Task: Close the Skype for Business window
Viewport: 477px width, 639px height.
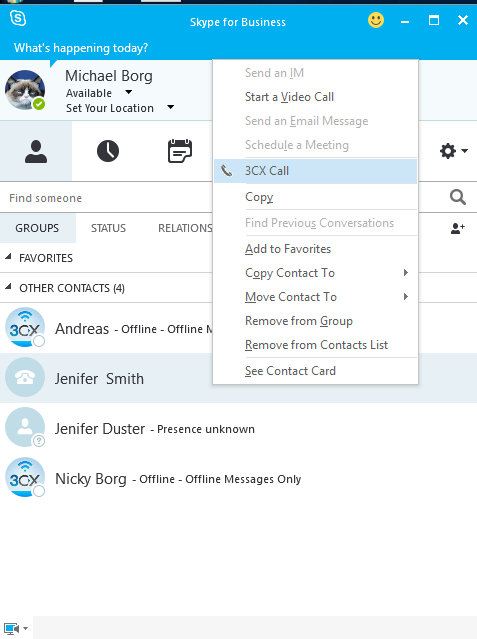Action: tap(463, 20)
